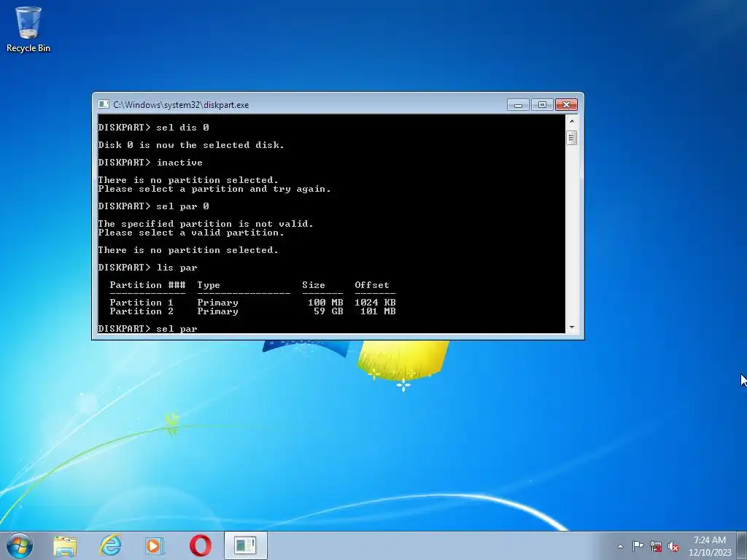Click the muted volume tray icon
Image resolution: width=747 pixels, height=560 pixels.
point(673,546)
